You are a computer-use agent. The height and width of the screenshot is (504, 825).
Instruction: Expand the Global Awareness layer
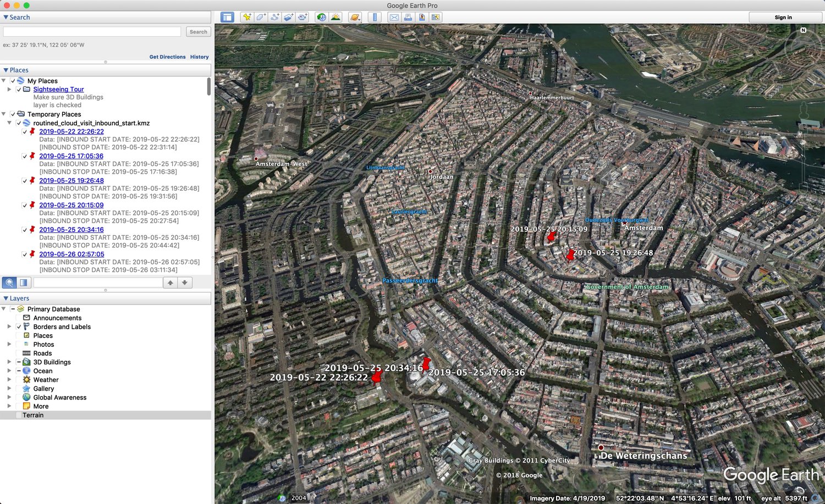tap(9, 397)
